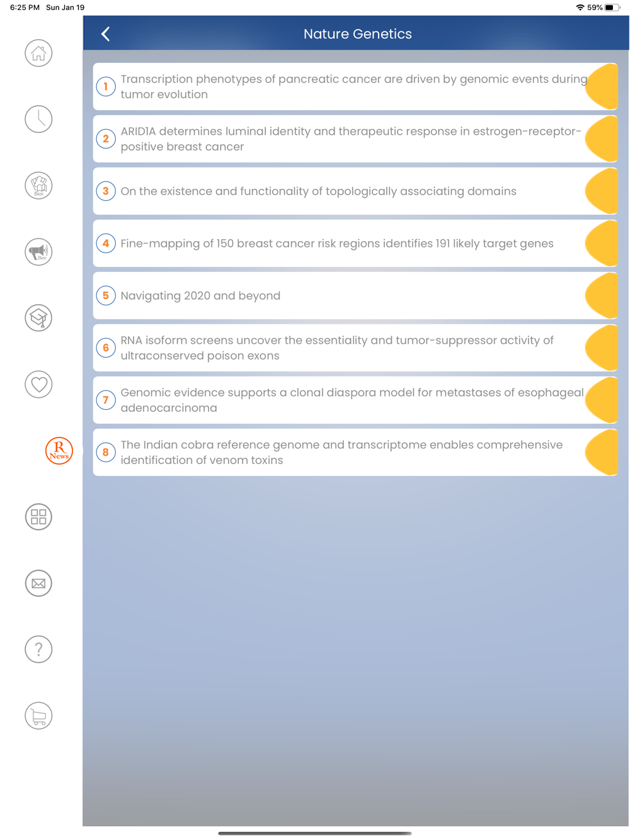Open the megaphone Box icon
The width and height of the screenshot is (630, 840).
(x=38, y=252)
